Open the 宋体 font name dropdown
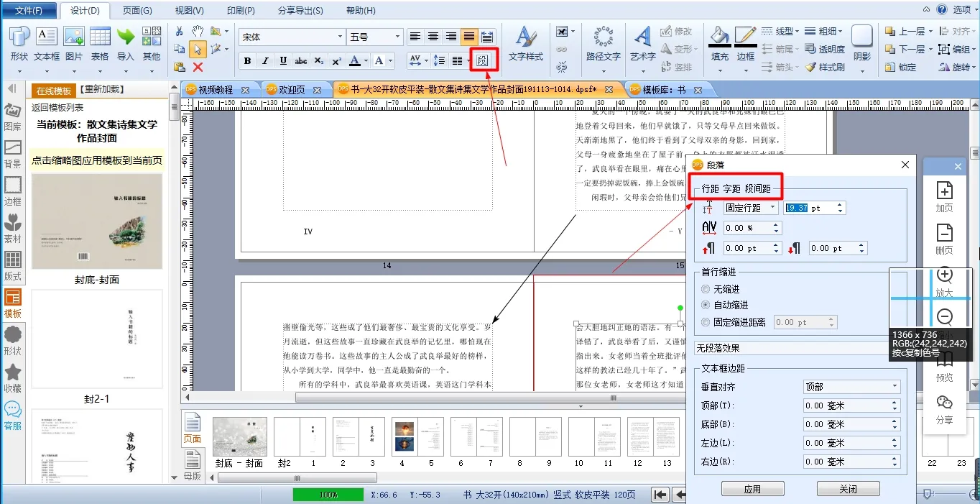 pyautogui.click(x=292, y=37)
